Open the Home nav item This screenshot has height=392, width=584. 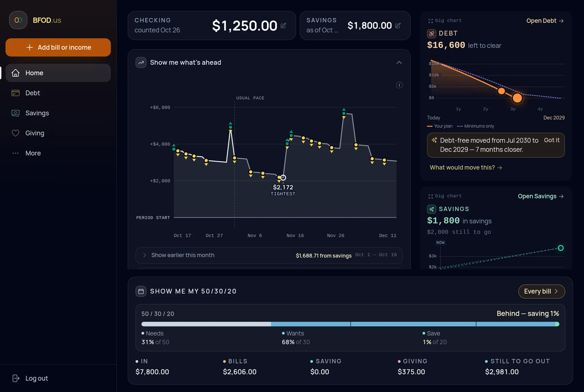click(x=58, y=73)
